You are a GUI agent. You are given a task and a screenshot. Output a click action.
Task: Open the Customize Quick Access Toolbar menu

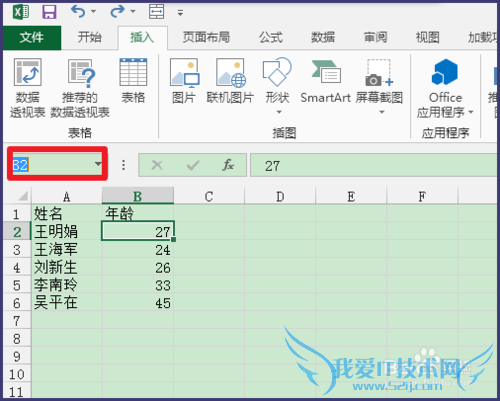click(180, 13)
